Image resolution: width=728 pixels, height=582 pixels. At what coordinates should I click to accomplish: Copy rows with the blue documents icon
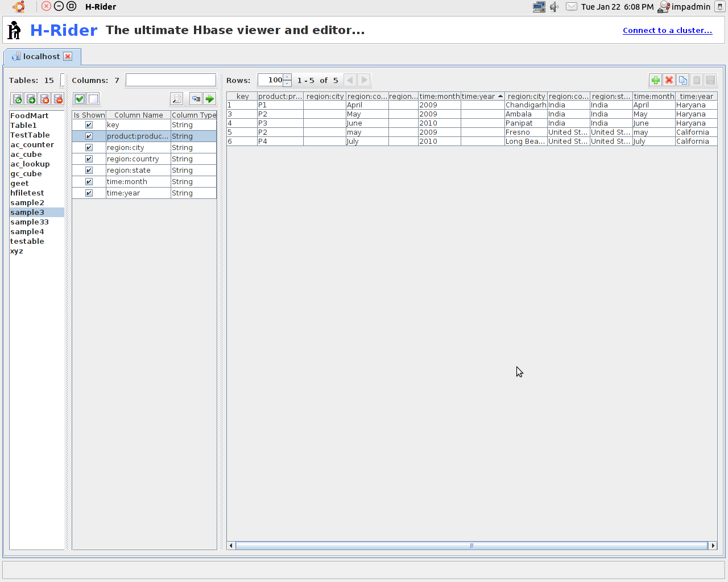(682, 80)
